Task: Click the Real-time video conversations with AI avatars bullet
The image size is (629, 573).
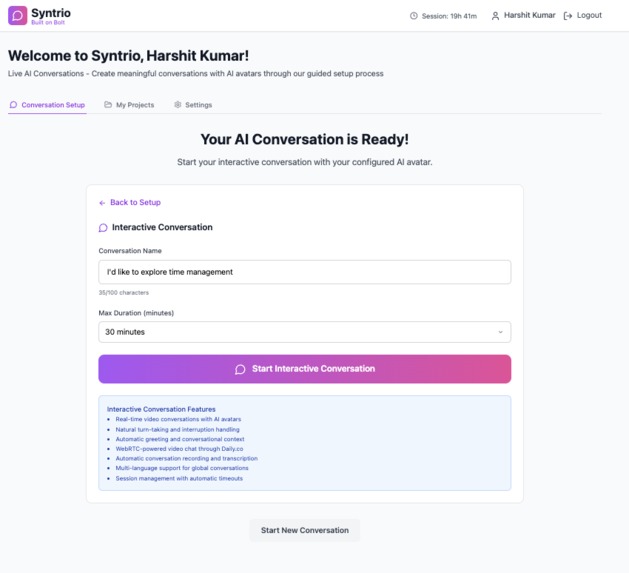Action: (x=178, y=419)
